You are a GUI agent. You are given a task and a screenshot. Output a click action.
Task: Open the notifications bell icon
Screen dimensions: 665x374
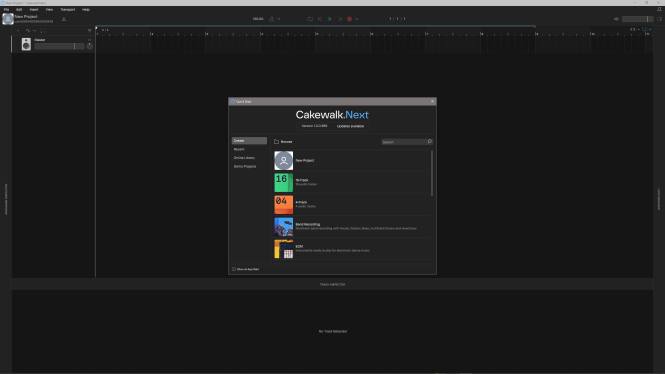tap(659, 9)
